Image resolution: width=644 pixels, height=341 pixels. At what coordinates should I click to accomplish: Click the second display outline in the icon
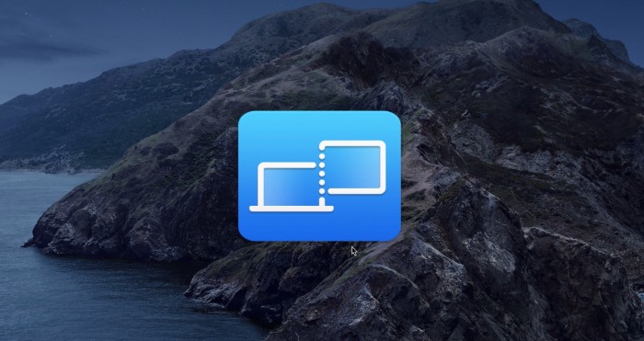352,167
